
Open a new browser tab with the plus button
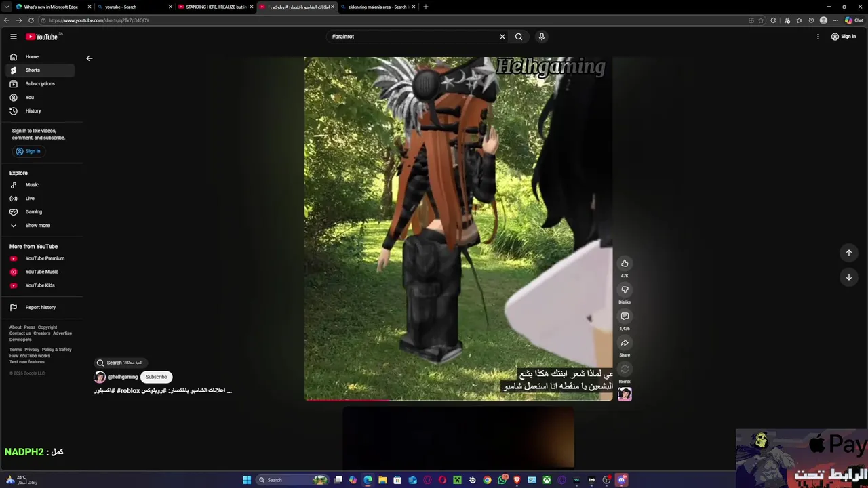tap(425, 7)
